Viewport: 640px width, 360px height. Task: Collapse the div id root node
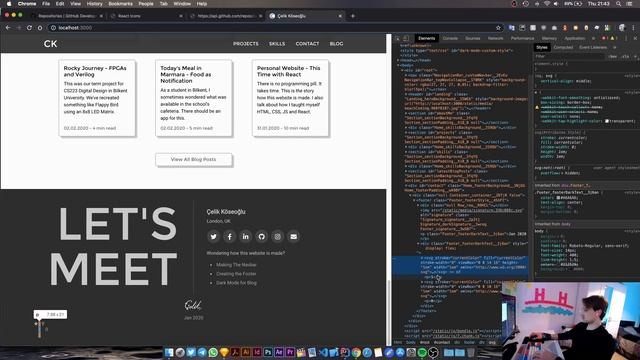coord(402,70)
